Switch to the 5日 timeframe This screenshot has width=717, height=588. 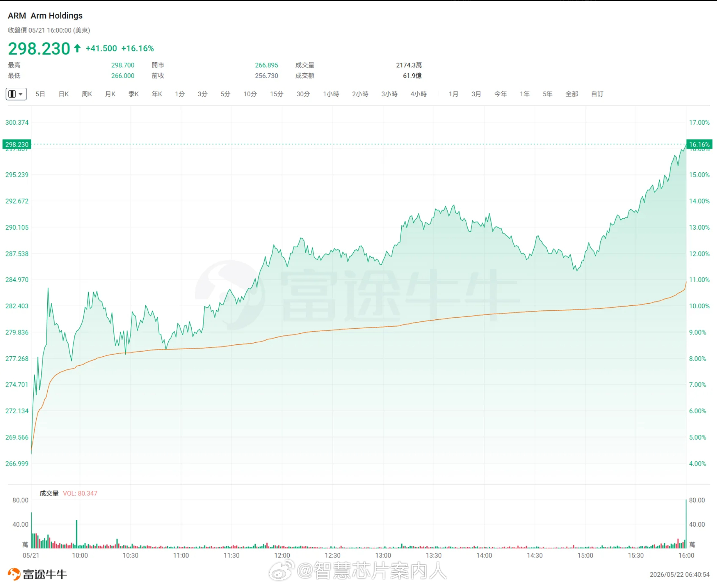pyautogui.click(x=40, y=94)
